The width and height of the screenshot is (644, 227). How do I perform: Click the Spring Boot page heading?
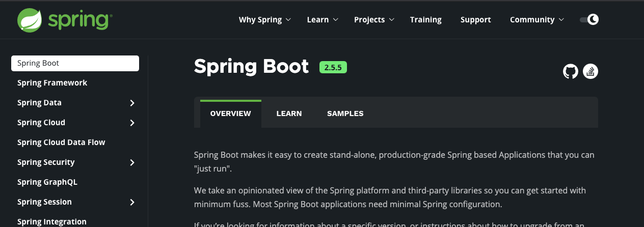click(x=252, y=67)
